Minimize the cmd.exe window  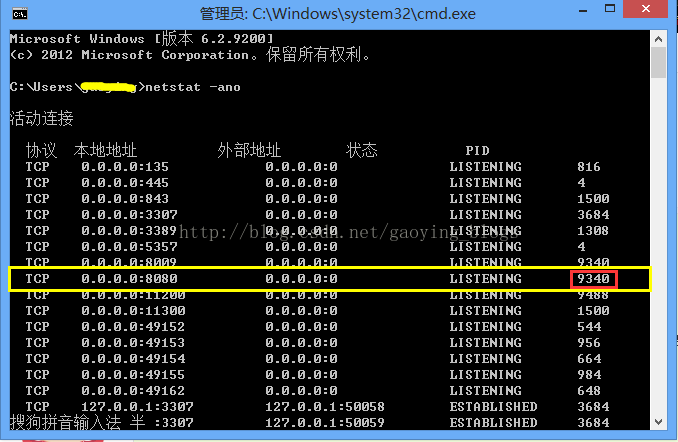coord(583,10)
